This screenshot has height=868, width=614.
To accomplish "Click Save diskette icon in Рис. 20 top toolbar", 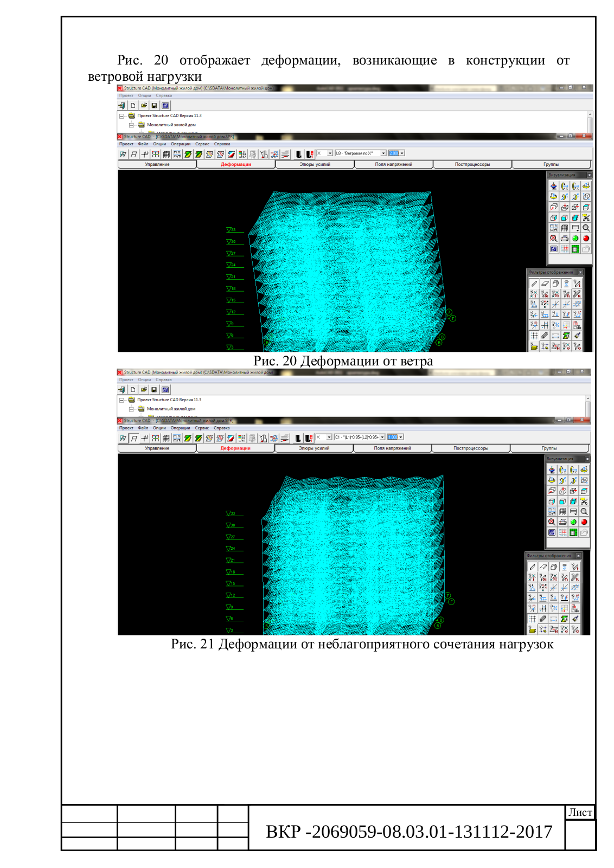I will point(155,106).
